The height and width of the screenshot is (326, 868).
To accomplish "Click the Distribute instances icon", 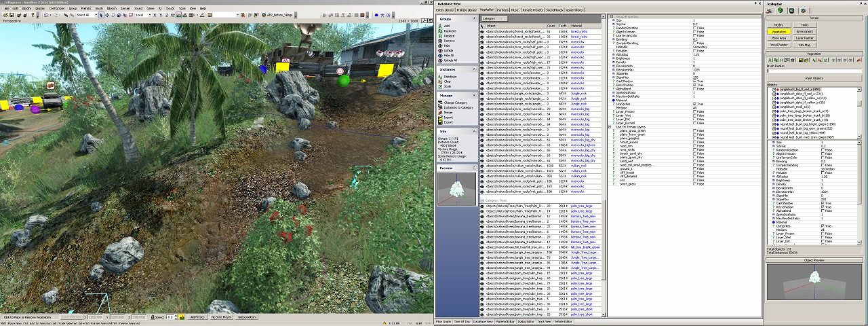I will [440, 77].
